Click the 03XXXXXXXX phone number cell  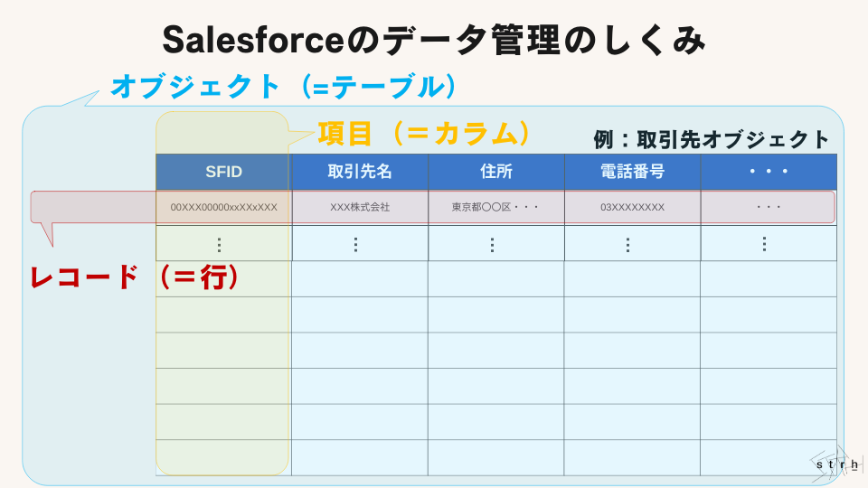[632, 207]
